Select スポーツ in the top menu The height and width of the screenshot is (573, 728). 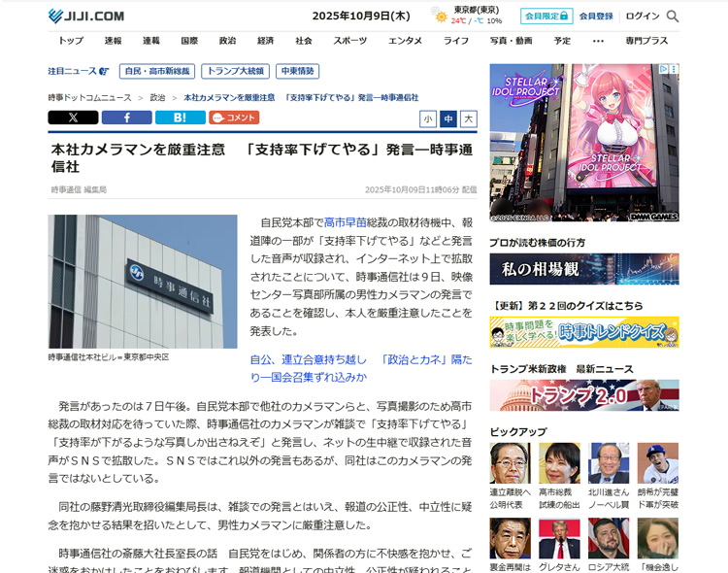[x=350, y=41]
